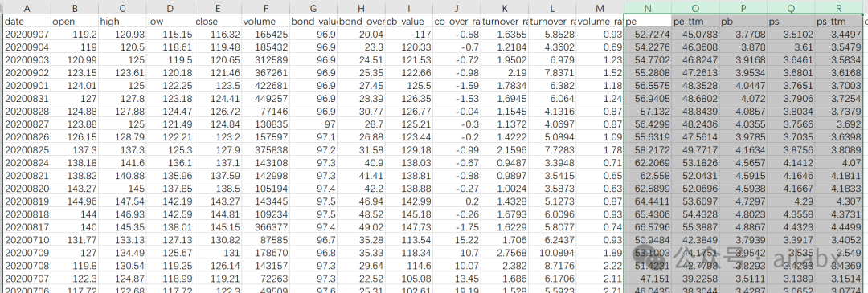Click the 'close' header cell
The height and width of the screenshot is (293, 868).
(218, 22)
